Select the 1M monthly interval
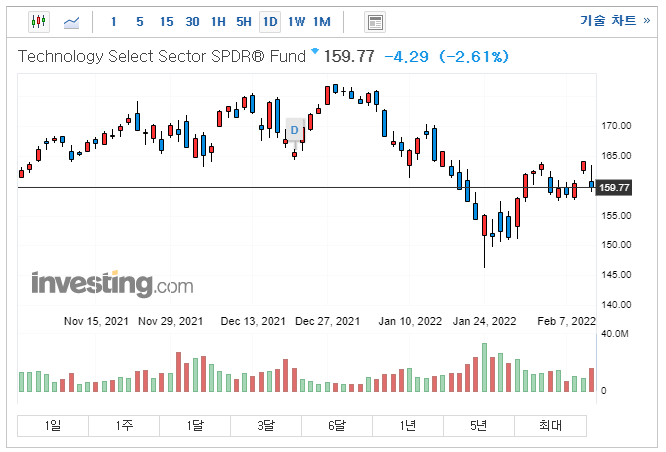The width and height of the screenshot is (666, 452). coord(322,22)
